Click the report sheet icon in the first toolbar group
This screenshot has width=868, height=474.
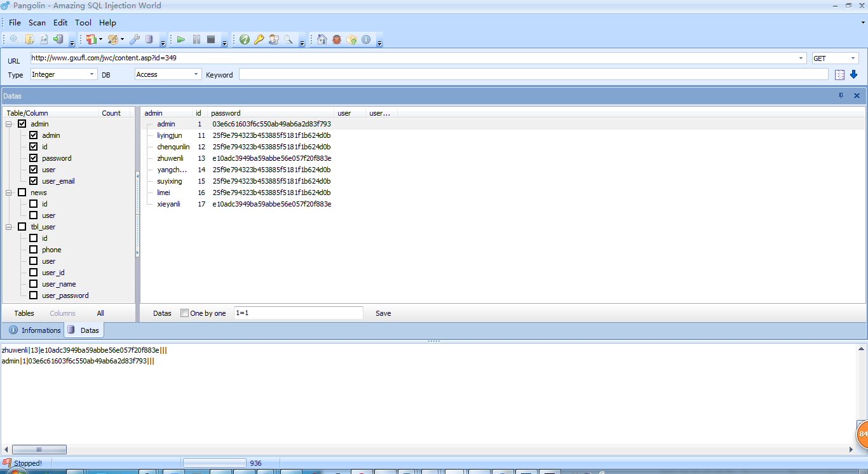point(44,39)
